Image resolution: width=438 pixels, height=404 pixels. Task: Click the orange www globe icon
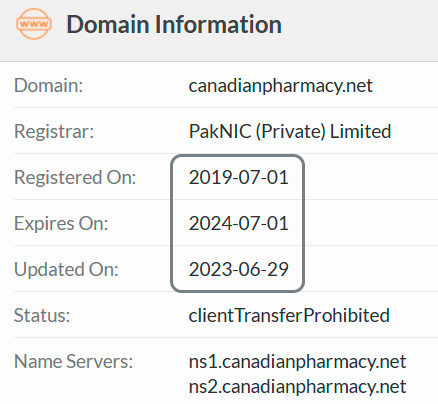click(34, 24)
